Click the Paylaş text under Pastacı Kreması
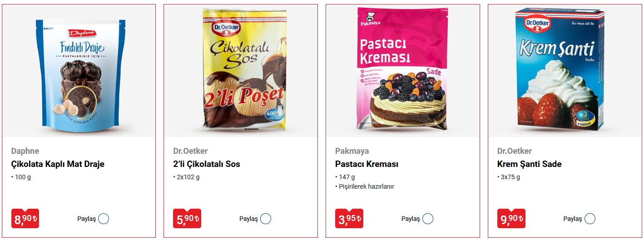This screenshot has height=240, width=644. 411,219
